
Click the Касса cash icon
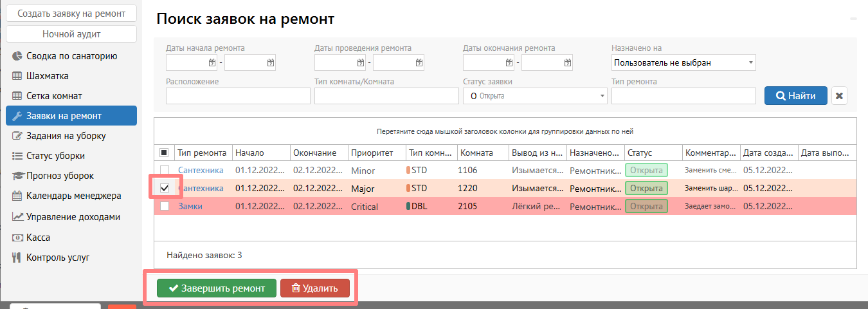pyautogui.click(x=17, y=238)
